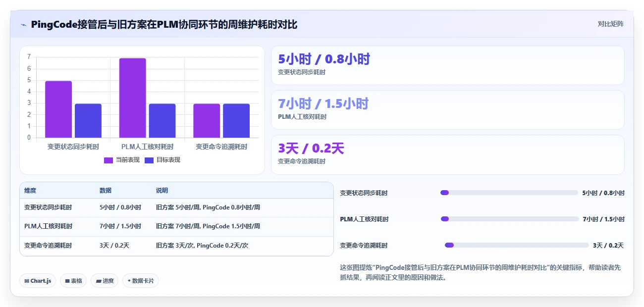Click the 变更状态同步耗时 progress bar

point(509,193)
